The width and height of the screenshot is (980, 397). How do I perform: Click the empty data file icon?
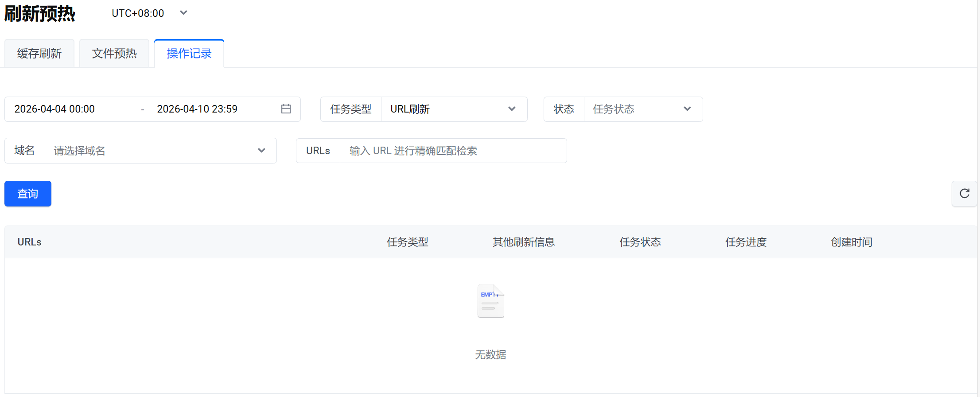[490, 301]
